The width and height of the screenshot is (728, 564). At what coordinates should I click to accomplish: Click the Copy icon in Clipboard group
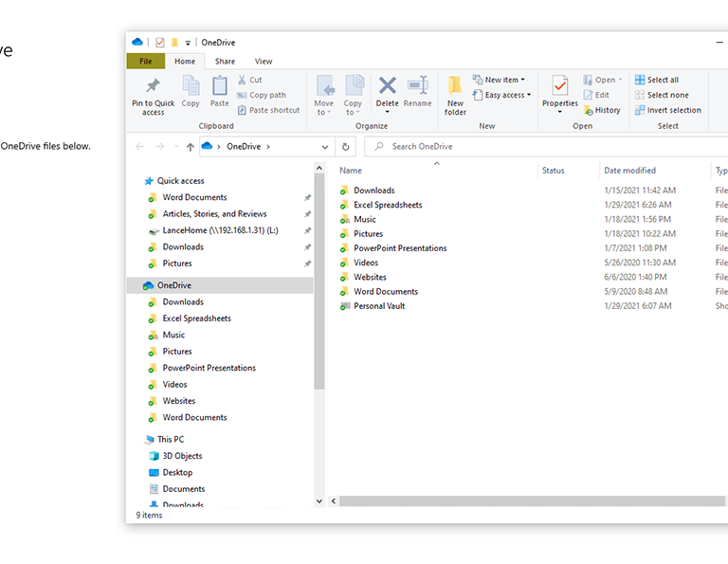coord(191,86)
